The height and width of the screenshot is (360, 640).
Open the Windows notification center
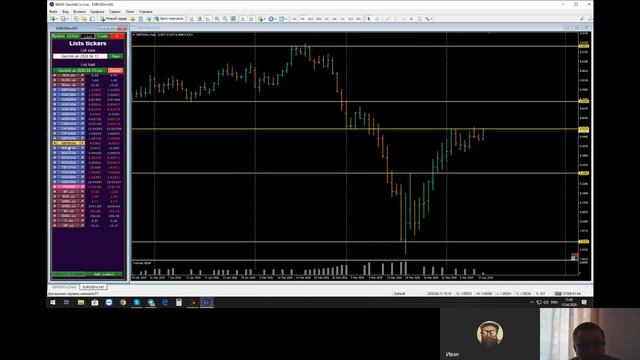(x=584, y=302)
